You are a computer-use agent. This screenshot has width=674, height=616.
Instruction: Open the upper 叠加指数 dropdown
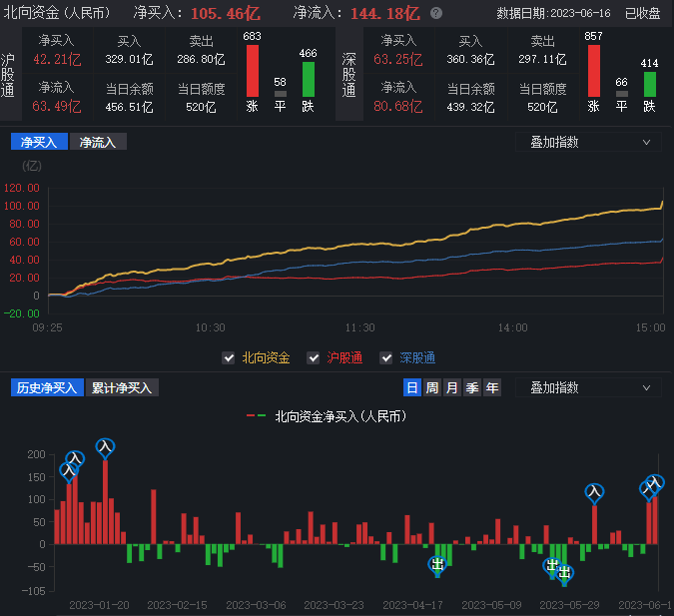[x=588, y=142]
